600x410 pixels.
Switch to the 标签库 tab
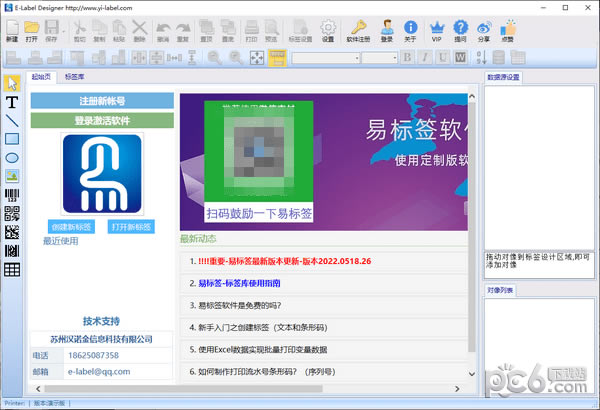[74, 77]
